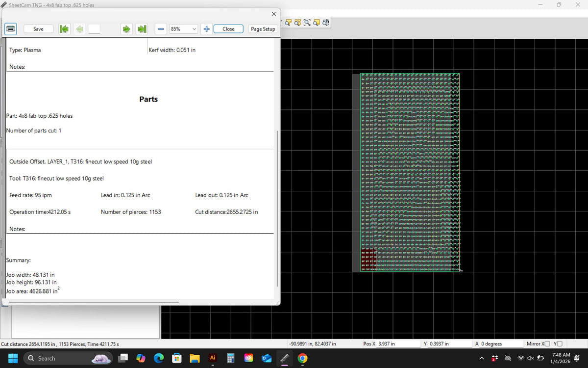The height and width of the screenshot is (368, 588).
Task: Click the zoom to part icon in SheetCam toolbar
Action: coord(289,22)
